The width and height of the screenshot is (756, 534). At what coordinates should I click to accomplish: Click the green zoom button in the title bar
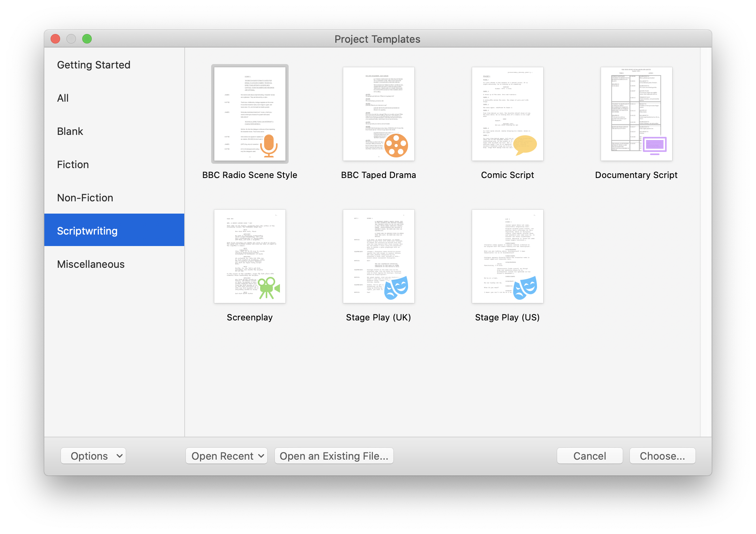(x=87, y=39)
